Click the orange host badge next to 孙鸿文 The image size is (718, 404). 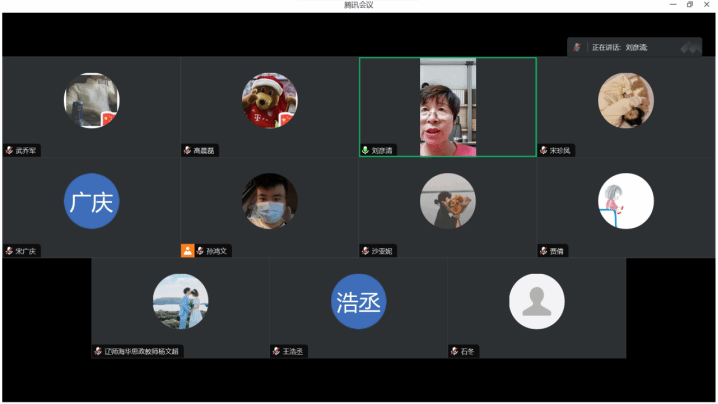187,251
